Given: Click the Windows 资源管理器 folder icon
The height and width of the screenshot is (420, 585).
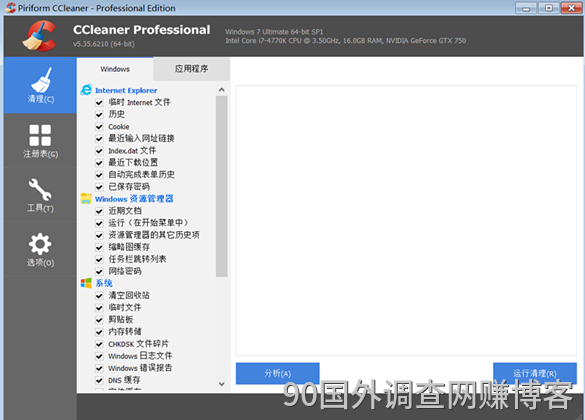Looking at the screenshot, I should point(86,198).
